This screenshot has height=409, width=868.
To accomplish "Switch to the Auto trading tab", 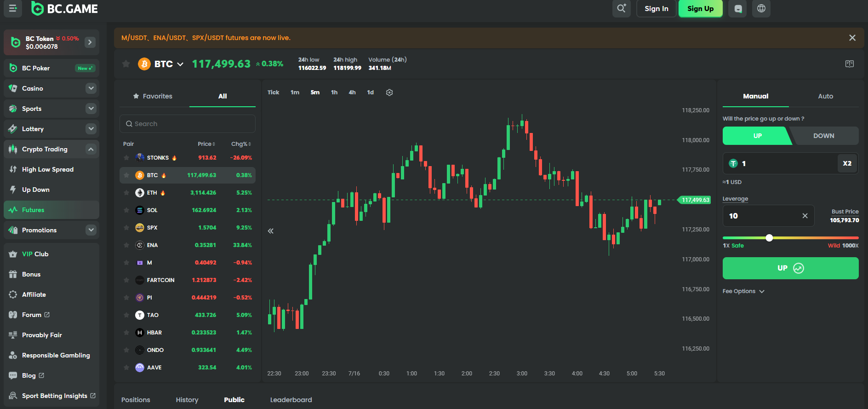I will click(825, 96).
